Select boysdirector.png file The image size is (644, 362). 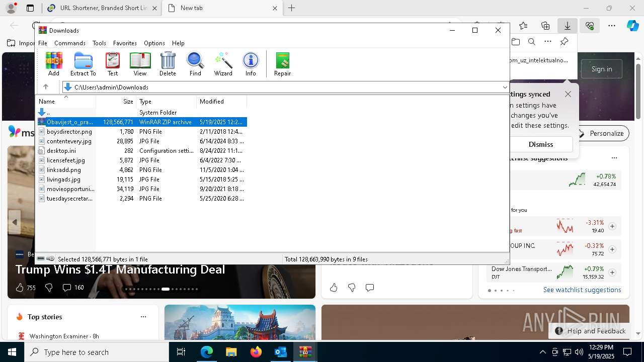[141, 132]
